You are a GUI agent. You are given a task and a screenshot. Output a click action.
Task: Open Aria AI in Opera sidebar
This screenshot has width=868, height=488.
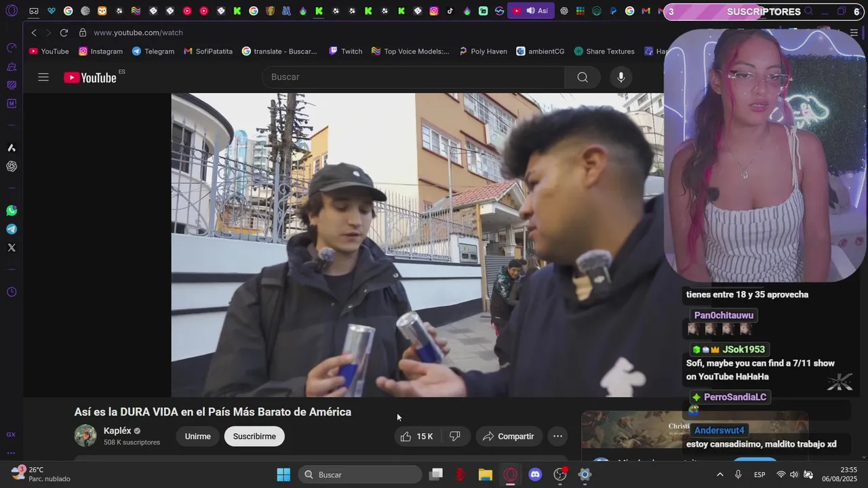[12, 148]
